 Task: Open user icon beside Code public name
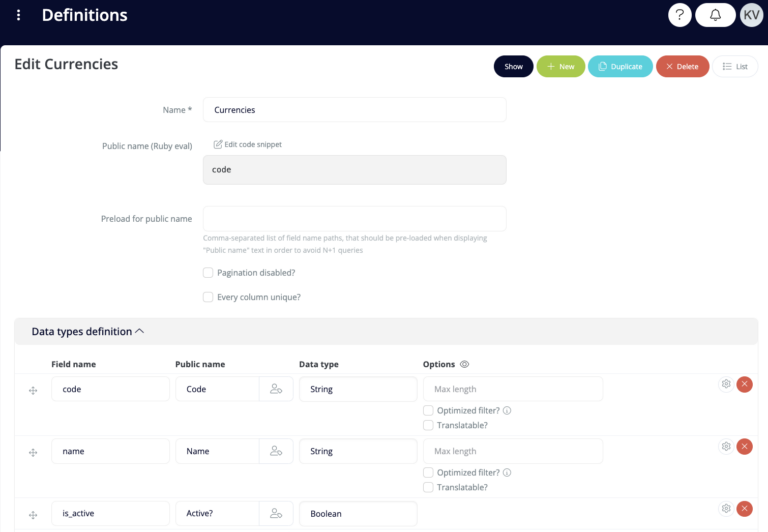point(276,389)
